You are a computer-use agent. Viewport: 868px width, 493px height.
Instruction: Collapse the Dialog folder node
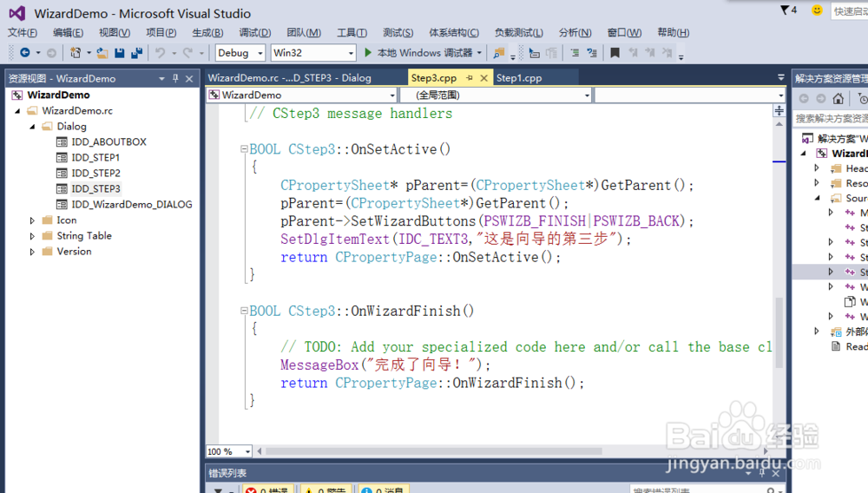click(x=32, y=126)
